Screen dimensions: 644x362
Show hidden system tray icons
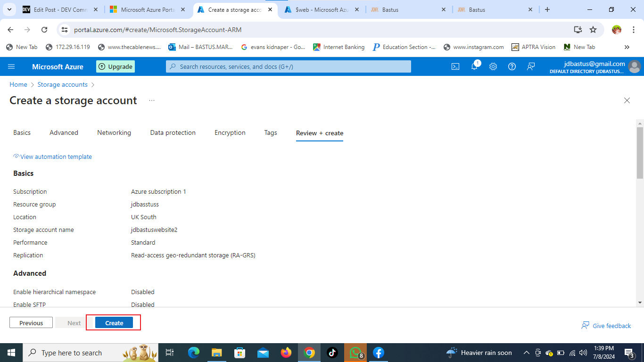[527, 353]
